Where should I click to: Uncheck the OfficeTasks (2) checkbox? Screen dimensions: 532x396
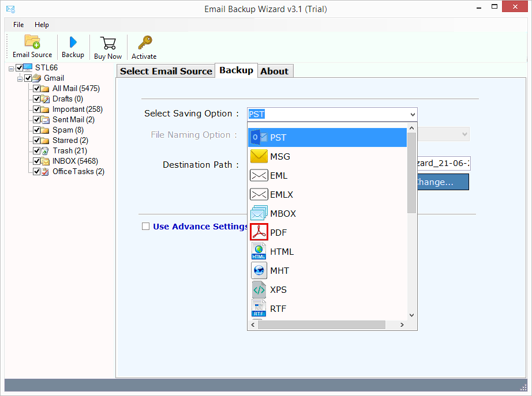coord(37,172)
